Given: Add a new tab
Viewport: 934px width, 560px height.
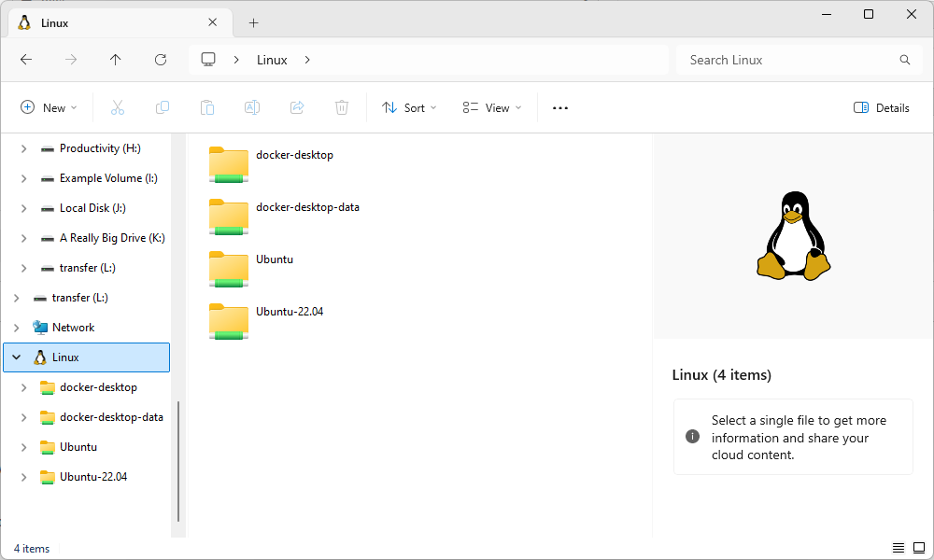Looking at the screenshot, I should click(254, 22).
